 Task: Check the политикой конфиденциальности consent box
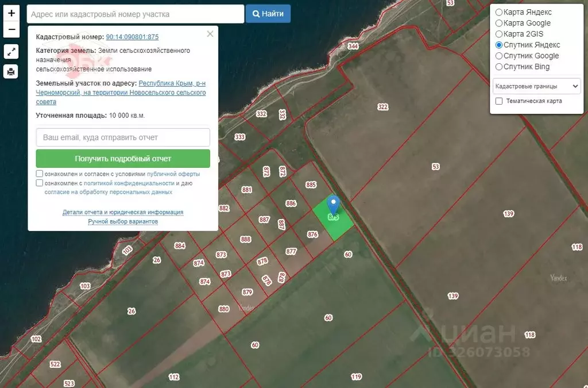[40, 183]
